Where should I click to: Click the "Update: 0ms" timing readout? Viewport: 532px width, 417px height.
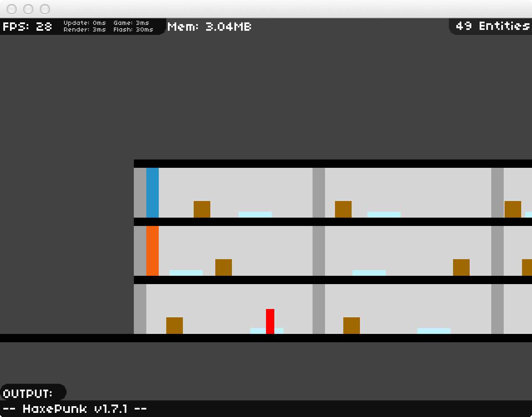coord(85,23)
